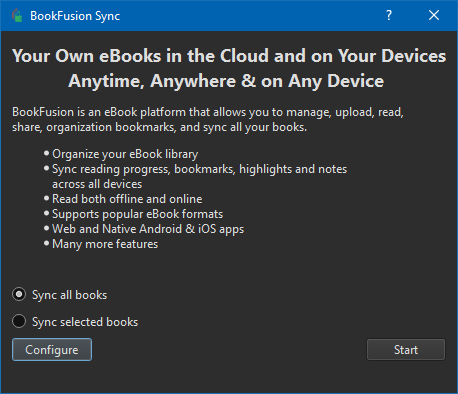Viewport: 458px width, 394px height.
Task: Click the BookFusion app icon in title bar
Action: coord(17,15)
